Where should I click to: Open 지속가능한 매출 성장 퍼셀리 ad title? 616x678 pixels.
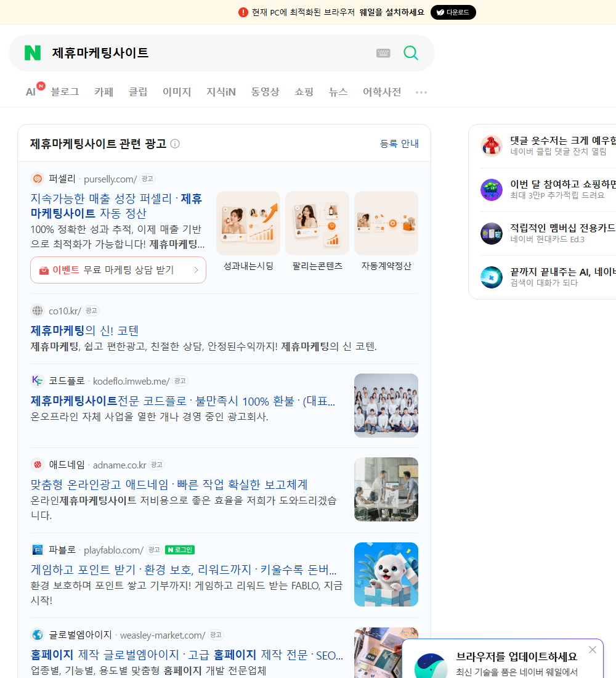pos(116,206)
